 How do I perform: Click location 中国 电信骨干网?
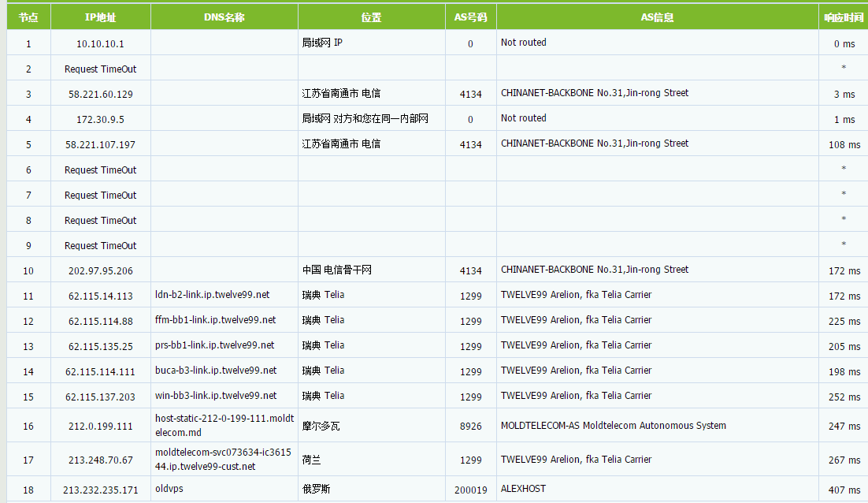tap(336, 270)
